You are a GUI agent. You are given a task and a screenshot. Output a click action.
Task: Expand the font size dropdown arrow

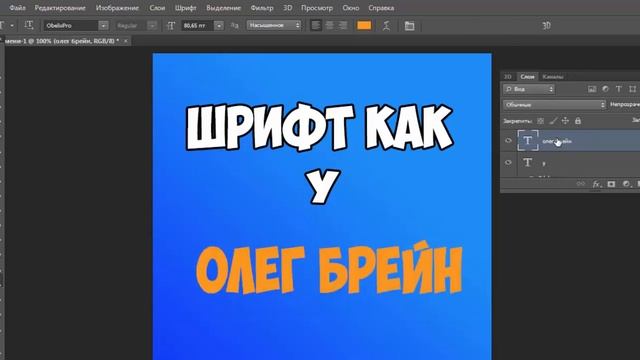pyautogui.click(x=219, y=25)
